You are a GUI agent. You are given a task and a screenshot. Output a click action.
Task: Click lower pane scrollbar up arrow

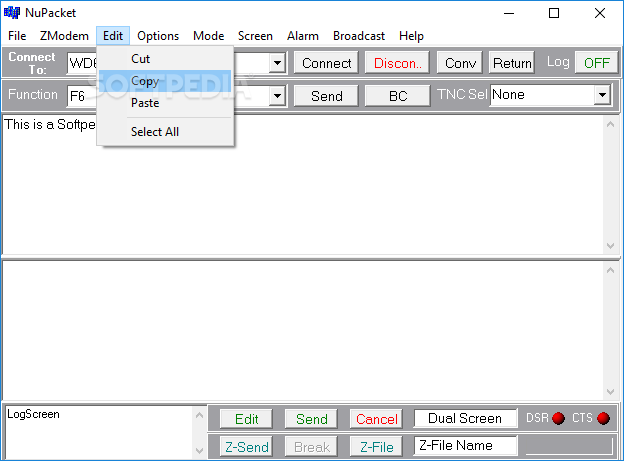pos(610,270)
